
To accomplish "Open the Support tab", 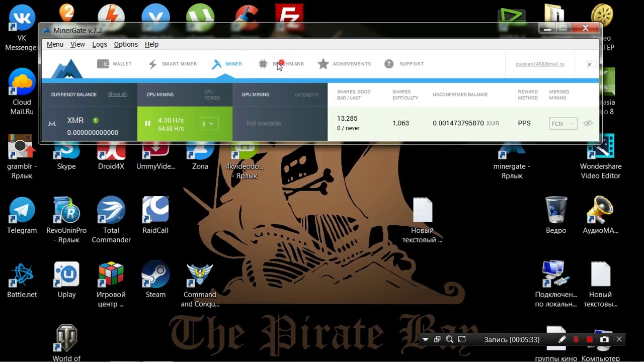I will (404, 64).
